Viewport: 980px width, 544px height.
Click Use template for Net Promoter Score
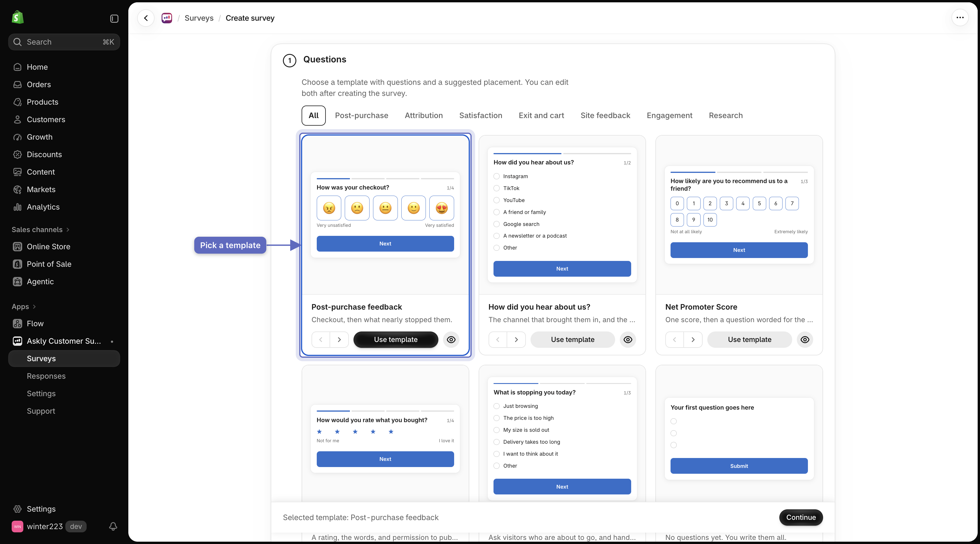750,339
